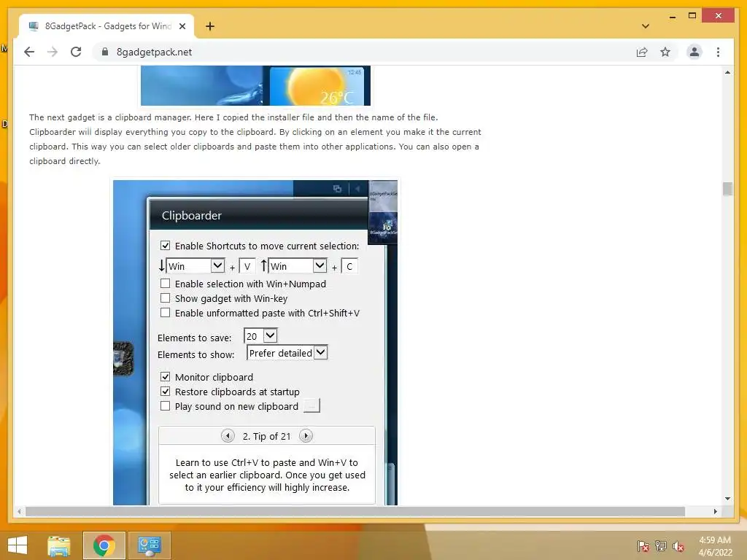Check Enable selection with Win+Numpad

pos(165,284)
